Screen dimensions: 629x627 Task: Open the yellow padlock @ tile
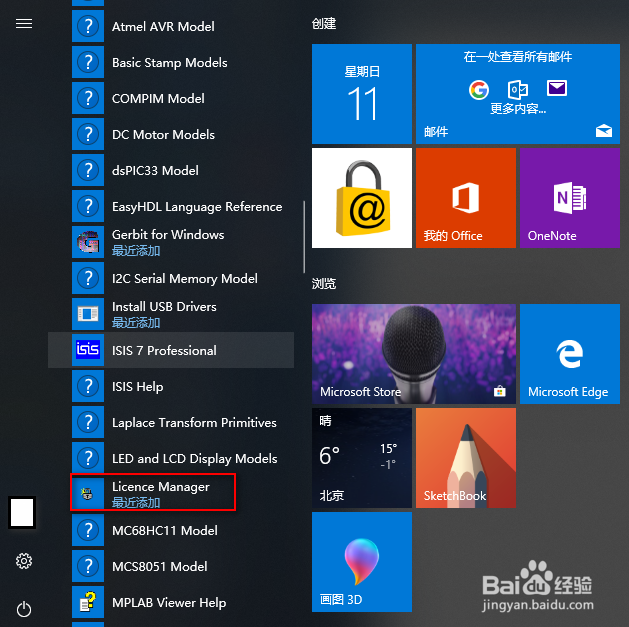362,198
